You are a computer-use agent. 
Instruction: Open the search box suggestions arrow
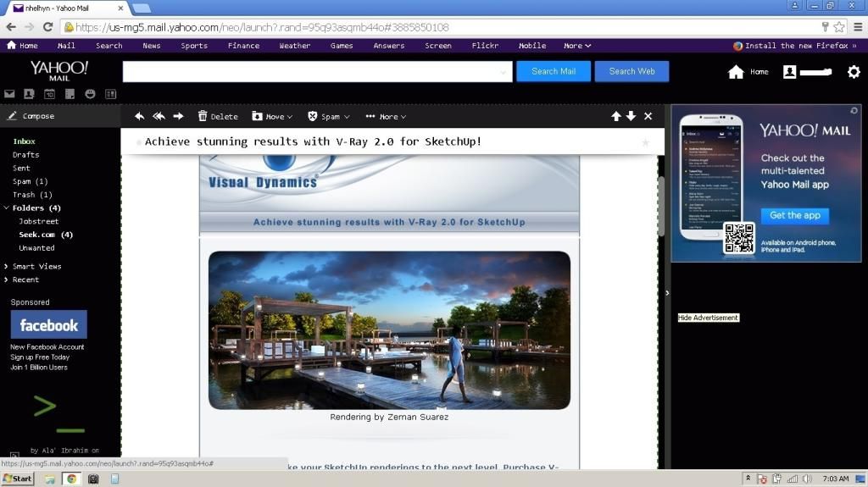503,72
